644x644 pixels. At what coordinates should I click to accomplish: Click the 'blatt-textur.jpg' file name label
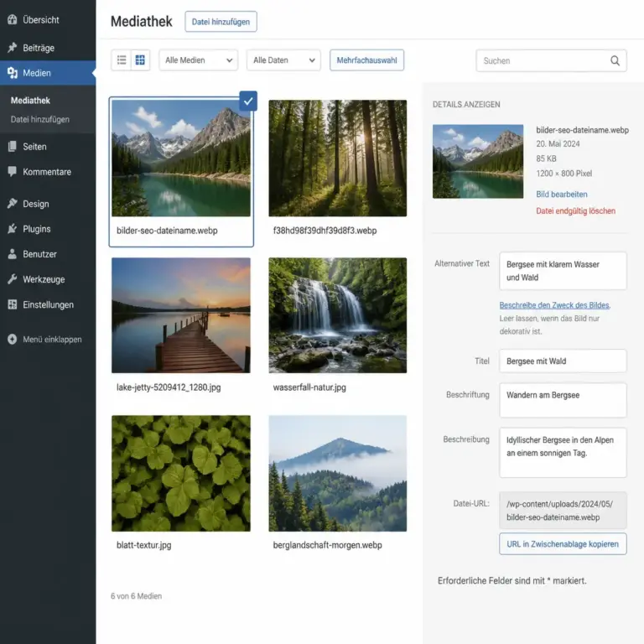(143, 545)
